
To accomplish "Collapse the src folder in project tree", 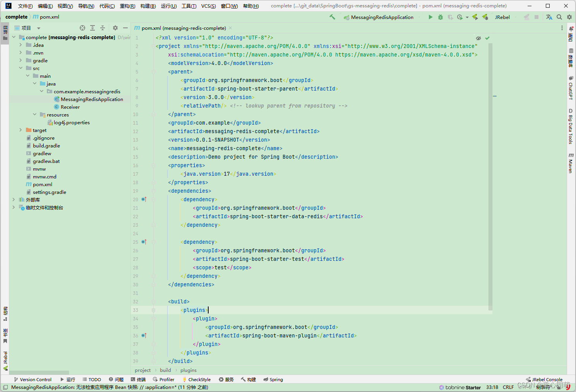I will point(21,68).
